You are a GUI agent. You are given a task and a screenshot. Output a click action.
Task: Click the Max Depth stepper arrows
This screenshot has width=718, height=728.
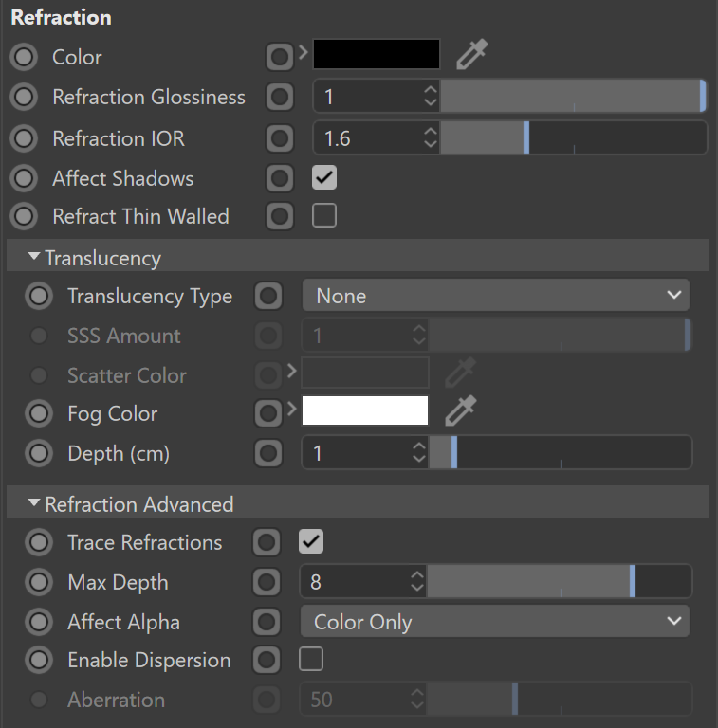tap(418, 581)
